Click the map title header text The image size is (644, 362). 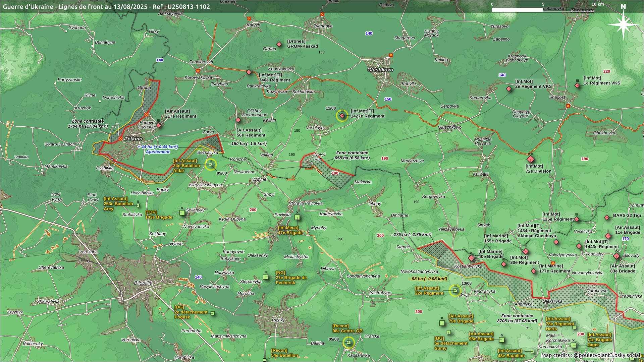click(106, 7)
